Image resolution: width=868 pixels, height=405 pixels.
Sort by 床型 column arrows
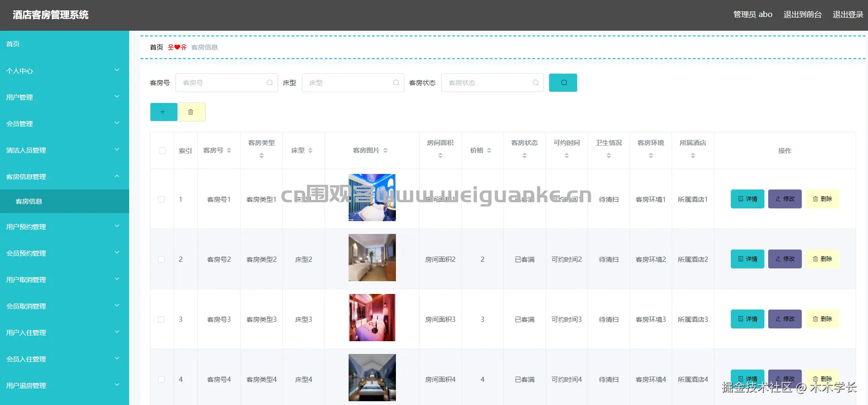pos(310,150)
